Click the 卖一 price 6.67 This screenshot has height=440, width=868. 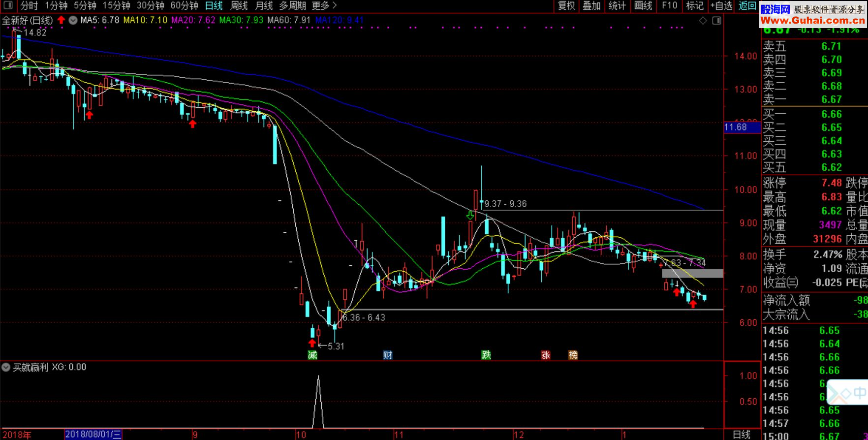click(831, 99)
